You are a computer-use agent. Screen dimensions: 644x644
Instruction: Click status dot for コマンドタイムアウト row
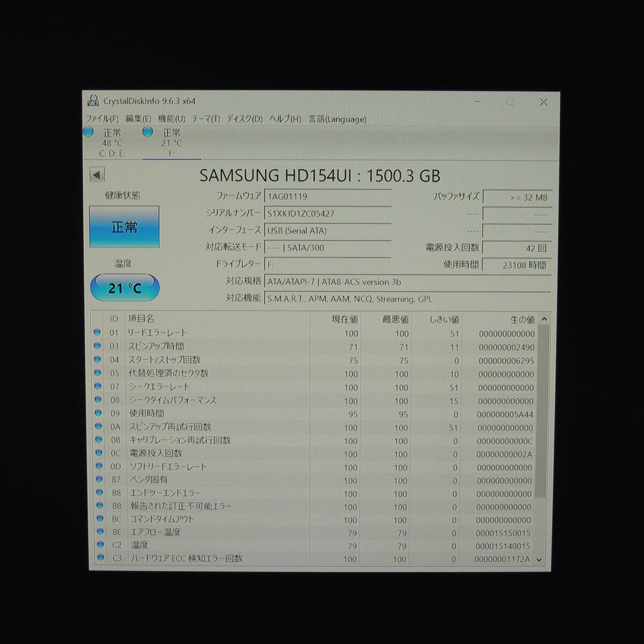tap(100, 518)
